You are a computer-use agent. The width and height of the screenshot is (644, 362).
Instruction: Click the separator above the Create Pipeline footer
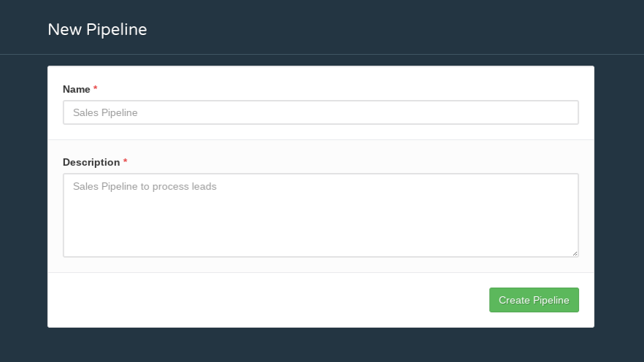321,272
